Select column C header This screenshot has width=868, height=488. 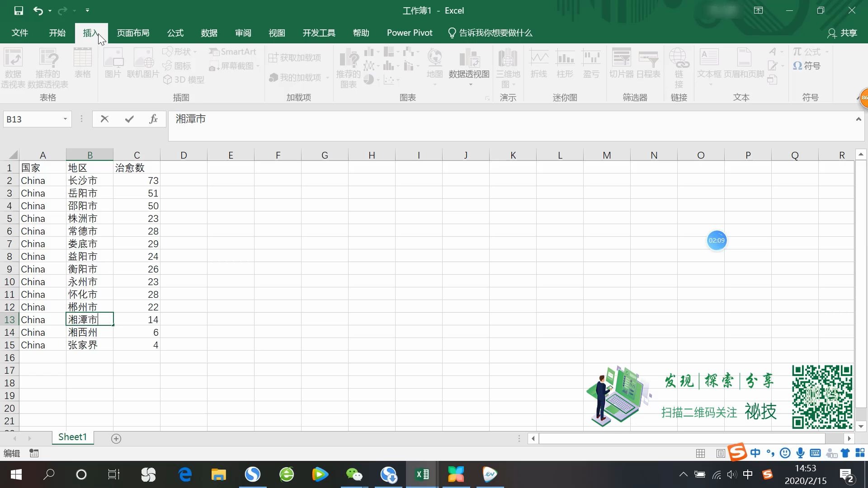[x=137, y=155]
